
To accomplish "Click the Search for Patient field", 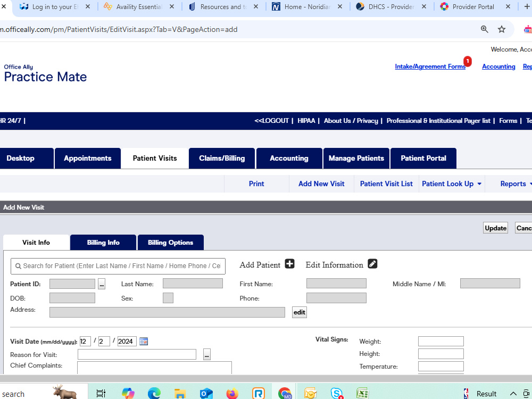I will 118,266.
